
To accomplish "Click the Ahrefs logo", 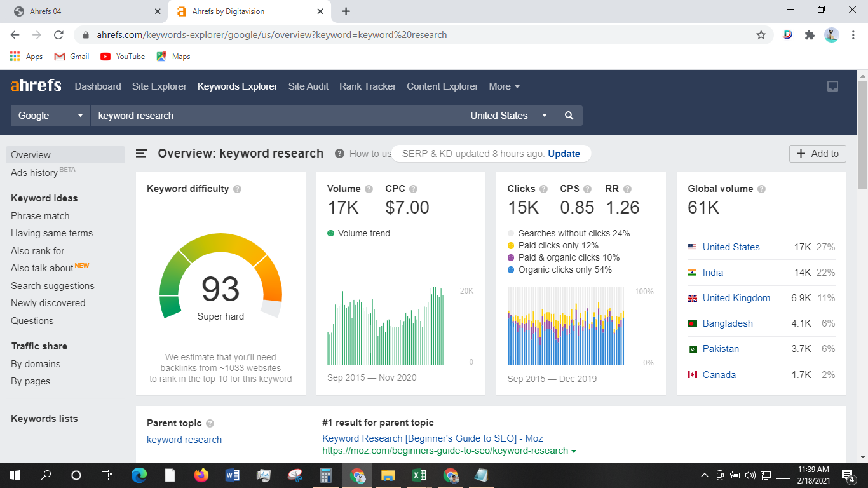I will tap(36, 86).
